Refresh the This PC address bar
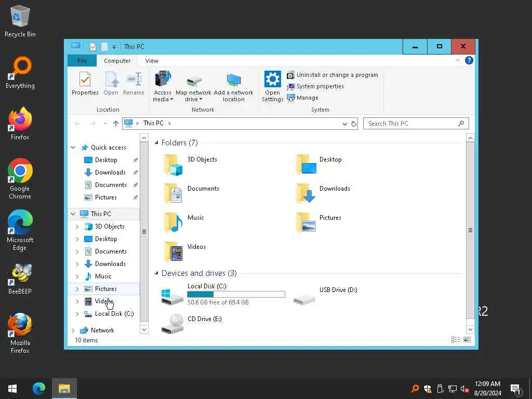Screen dimensions: 532x399 coord(353,124)
